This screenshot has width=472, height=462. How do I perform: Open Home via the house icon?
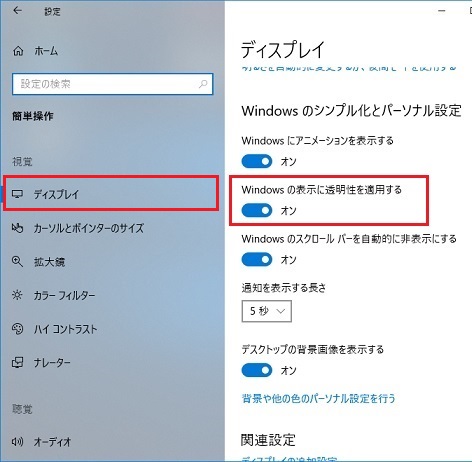coord(18,51)
